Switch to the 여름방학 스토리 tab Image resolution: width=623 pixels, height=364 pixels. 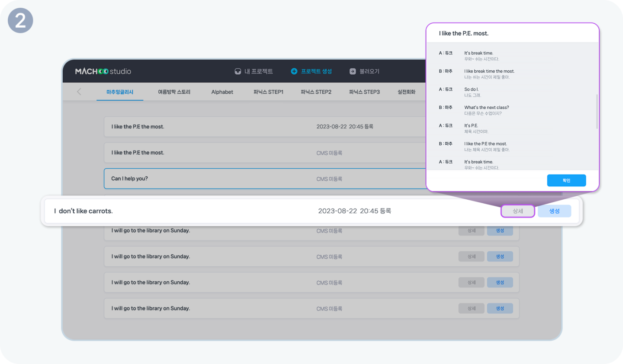click(174, 92)
